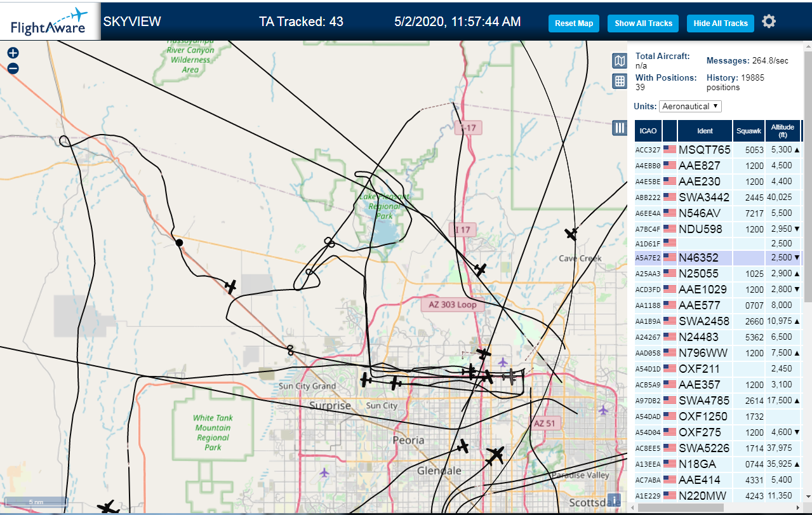Select the OXF275 row

718,432
